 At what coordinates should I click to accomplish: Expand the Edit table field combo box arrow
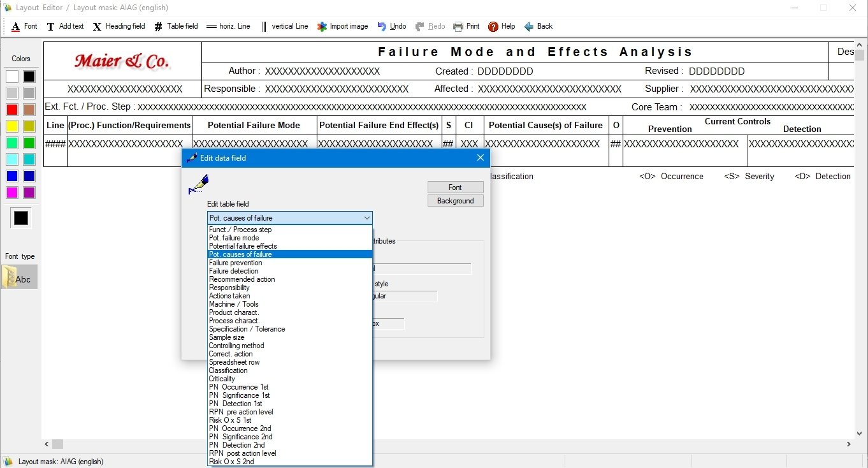[367, 218]
